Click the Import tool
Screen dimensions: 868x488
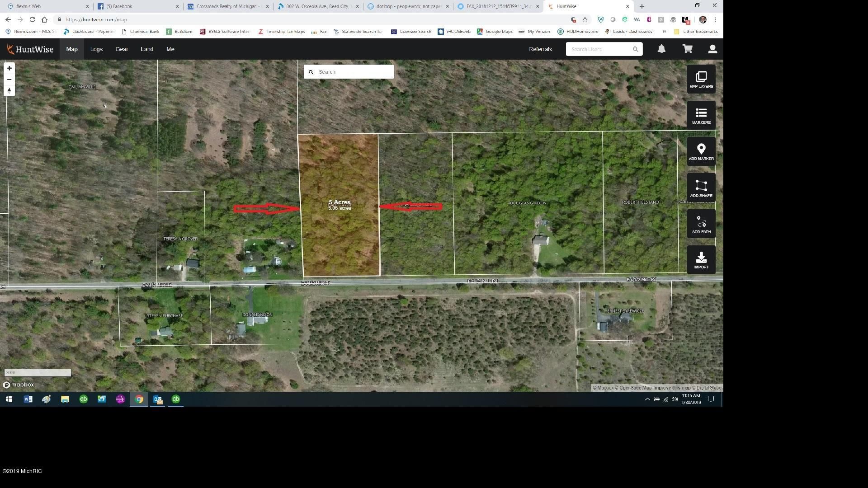701,259
